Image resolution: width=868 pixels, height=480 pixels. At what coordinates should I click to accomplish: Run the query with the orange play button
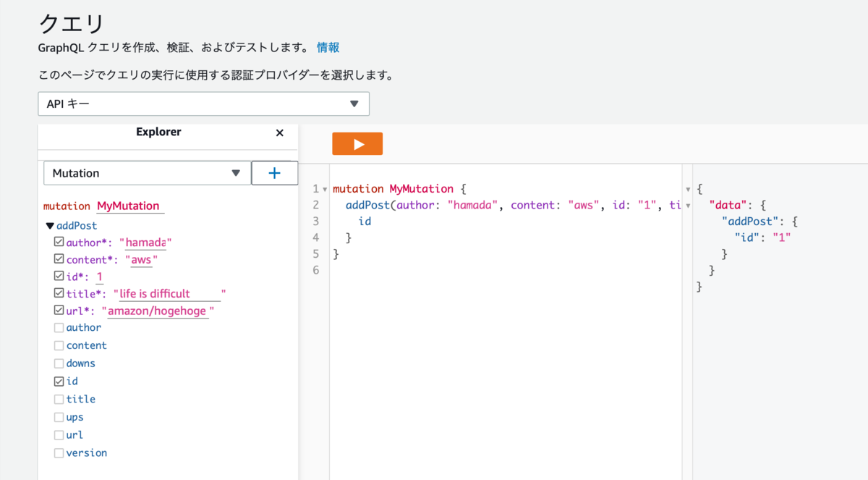(x=357, y=143)
